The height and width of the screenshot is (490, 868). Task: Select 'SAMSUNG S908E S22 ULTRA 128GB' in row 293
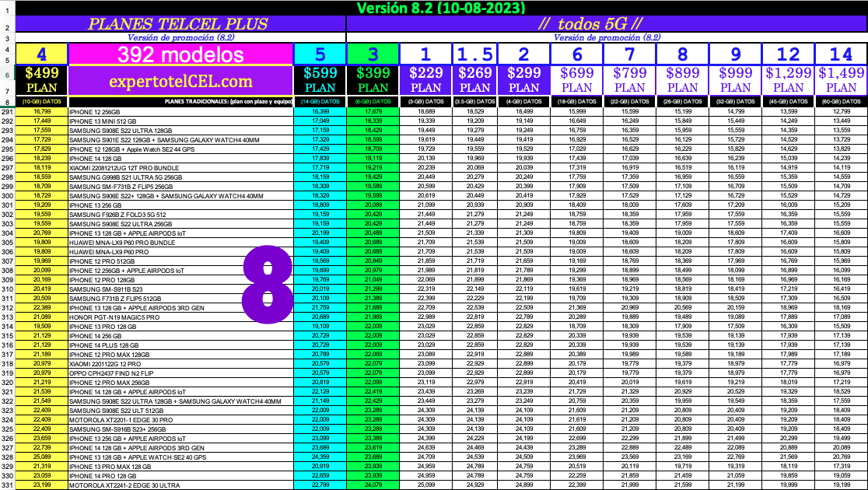(180, 131)
